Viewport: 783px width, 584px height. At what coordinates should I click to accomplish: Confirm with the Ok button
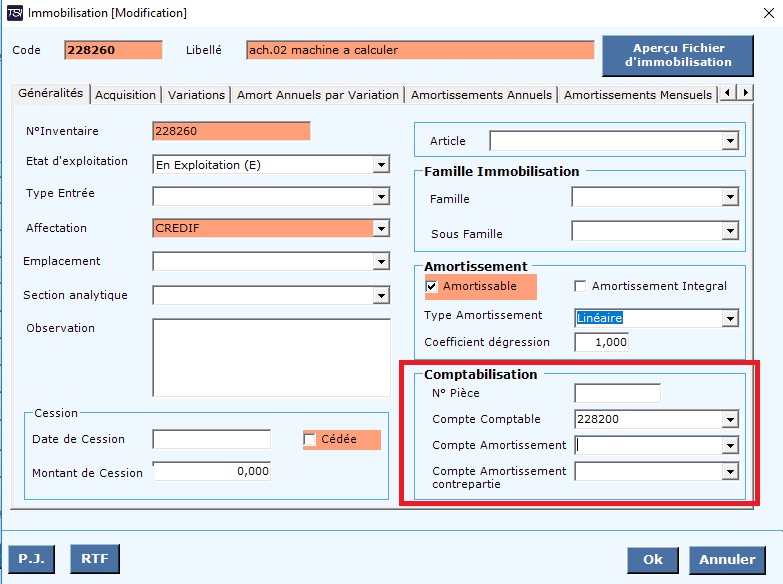tap(652, 559)
